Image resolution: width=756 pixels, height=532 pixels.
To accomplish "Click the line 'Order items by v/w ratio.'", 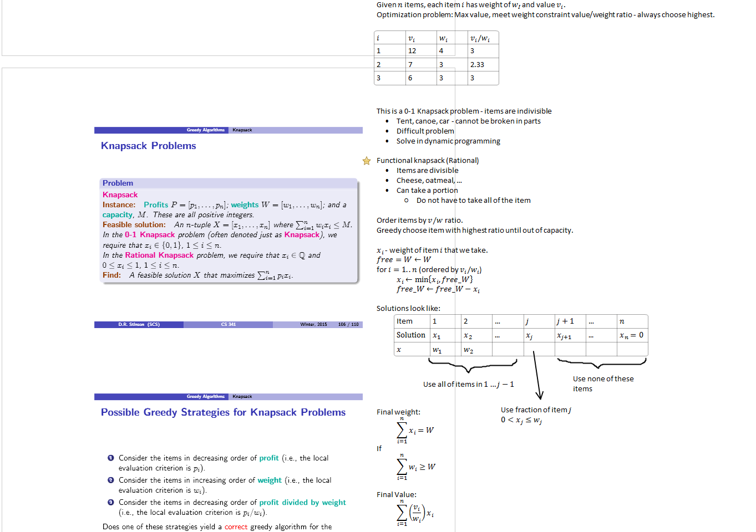I will click(x=419, y=221).
